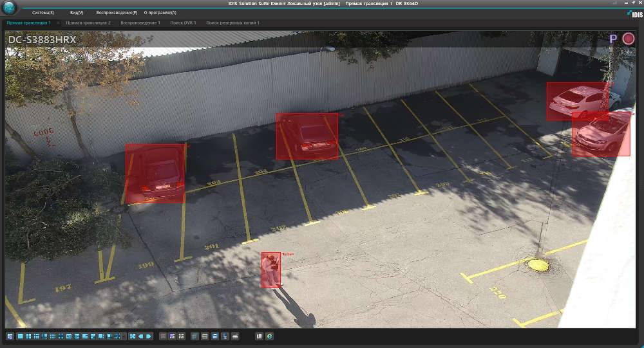Click the leftmost bottom toolbar icon

[x=10, y=336]
